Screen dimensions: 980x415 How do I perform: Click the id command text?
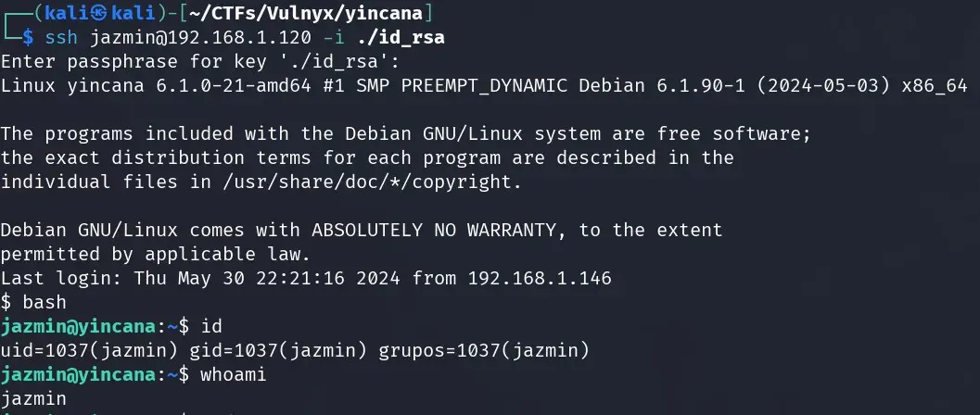[211, 326]
